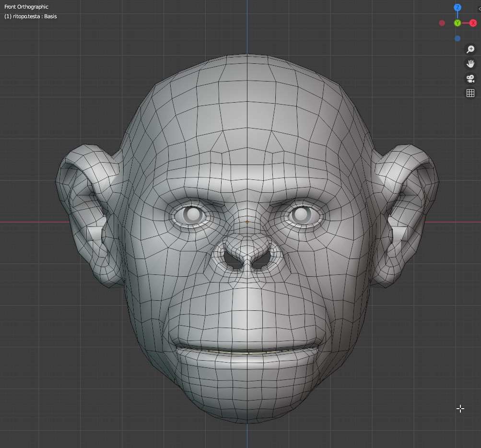Click the faded negative X ball on the gizmo
The width and height of the screenshot is (481, 448).
pos(441,23)
